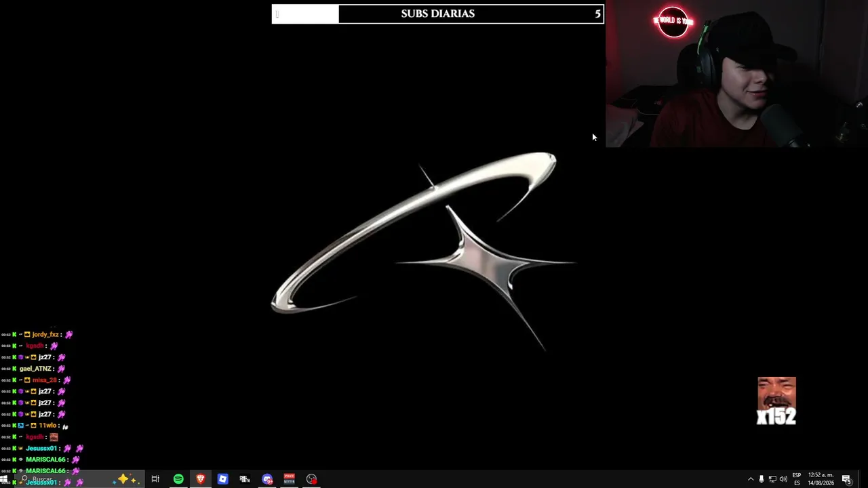The height and width of the screenshot is (488, 868).
Task: Open Spotify from the taskbar
Action: click(178, 479)
